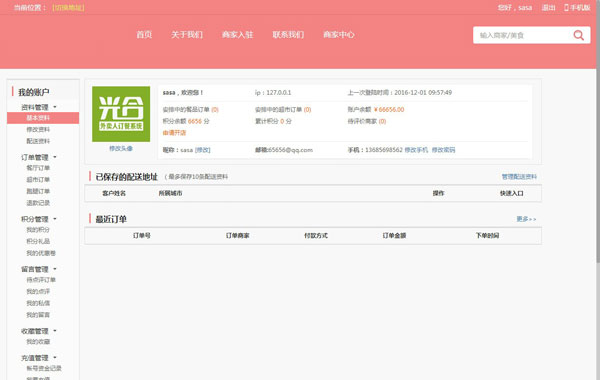
Task: Click the 切换地址 link
Action: 68,8
